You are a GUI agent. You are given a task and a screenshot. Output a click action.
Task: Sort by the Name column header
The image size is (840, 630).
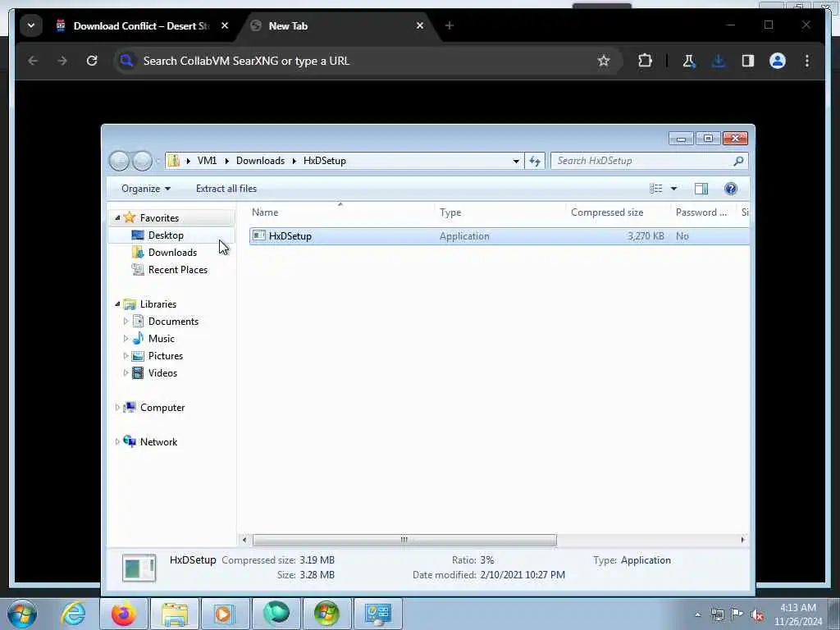pyautogui.click(x=340, y=212)
